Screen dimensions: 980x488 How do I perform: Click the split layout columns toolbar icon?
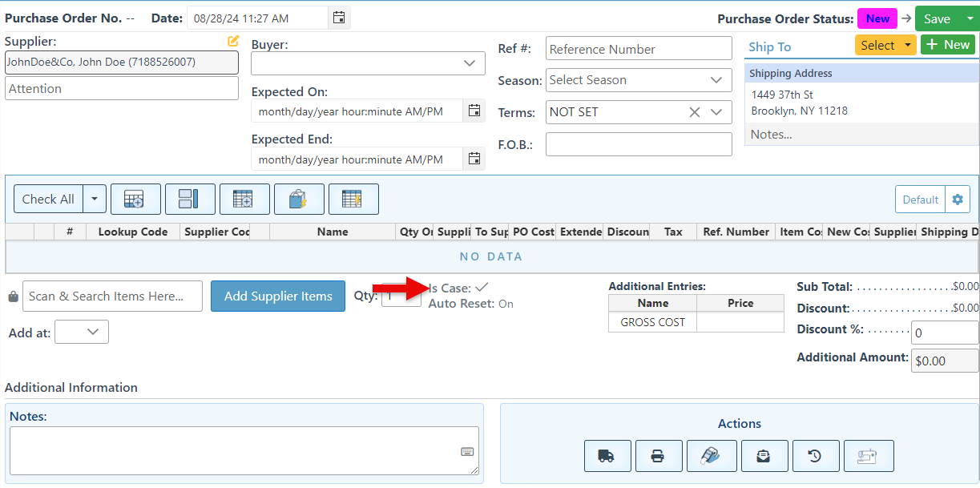[x=190, y=200]
